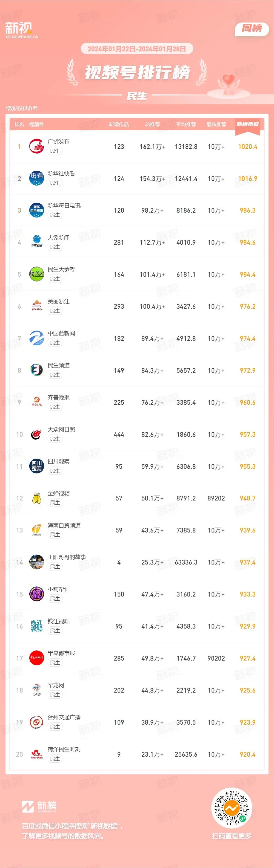Select the 四川观察 avatar icon
Image resolution: width=274 pixels, height=868 pixels.
[x=36, y=466]
